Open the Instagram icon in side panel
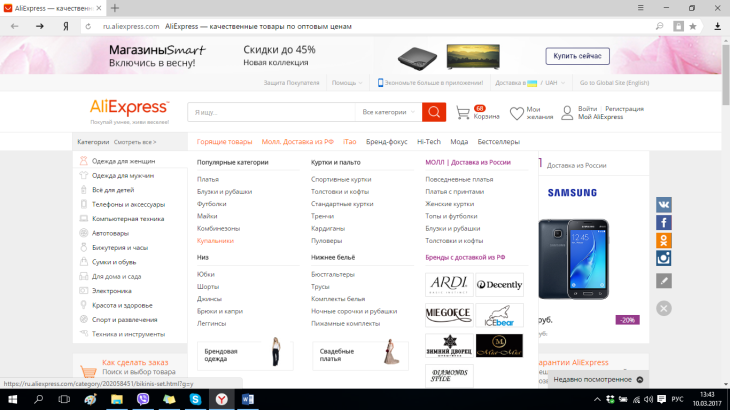Image resolution: width=730 pixels, height=410 pixels. point(663,258)
